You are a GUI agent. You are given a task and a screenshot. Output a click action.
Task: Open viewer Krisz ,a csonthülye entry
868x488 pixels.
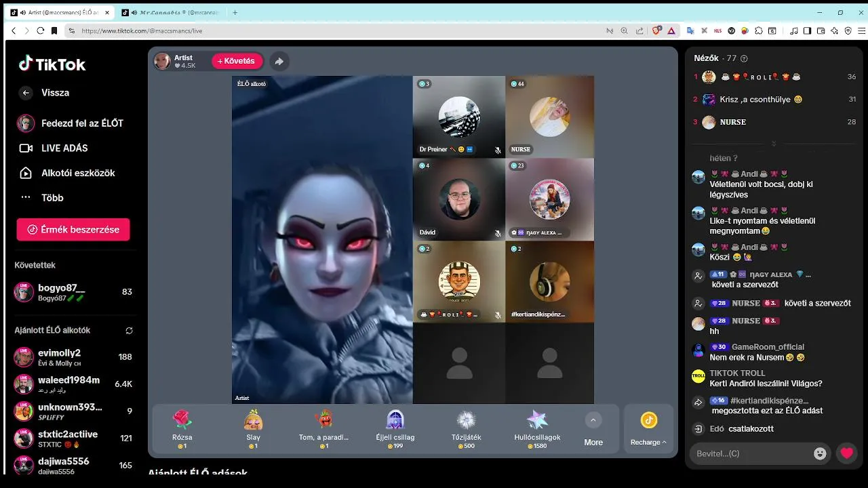774,100
